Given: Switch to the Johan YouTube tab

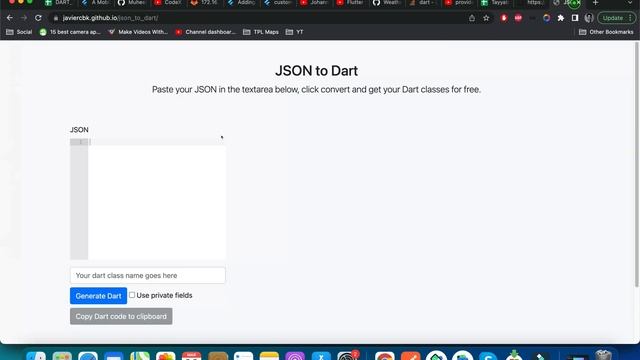Looking at the screenshot, I should point(313,3).
